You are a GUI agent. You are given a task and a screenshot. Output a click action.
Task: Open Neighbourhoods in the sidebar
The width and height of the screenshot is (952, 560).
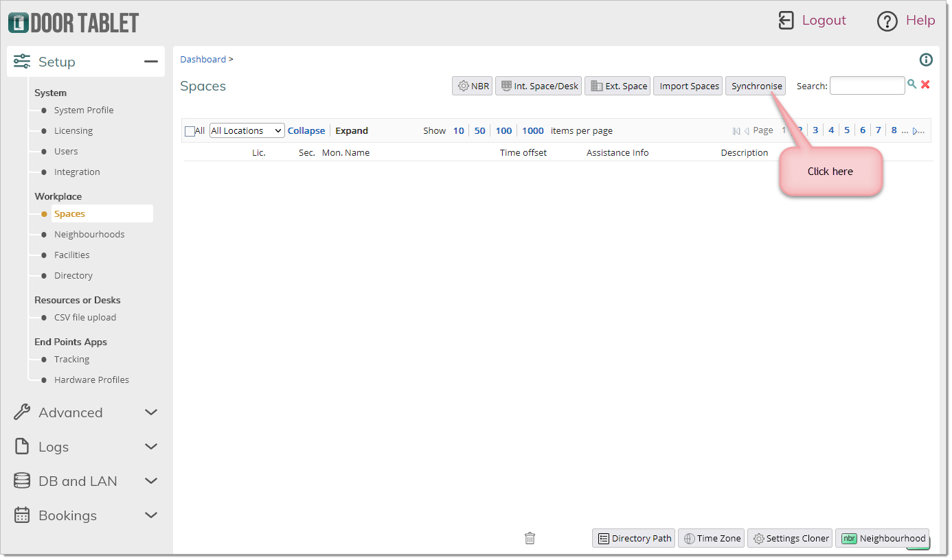point(89,234)
